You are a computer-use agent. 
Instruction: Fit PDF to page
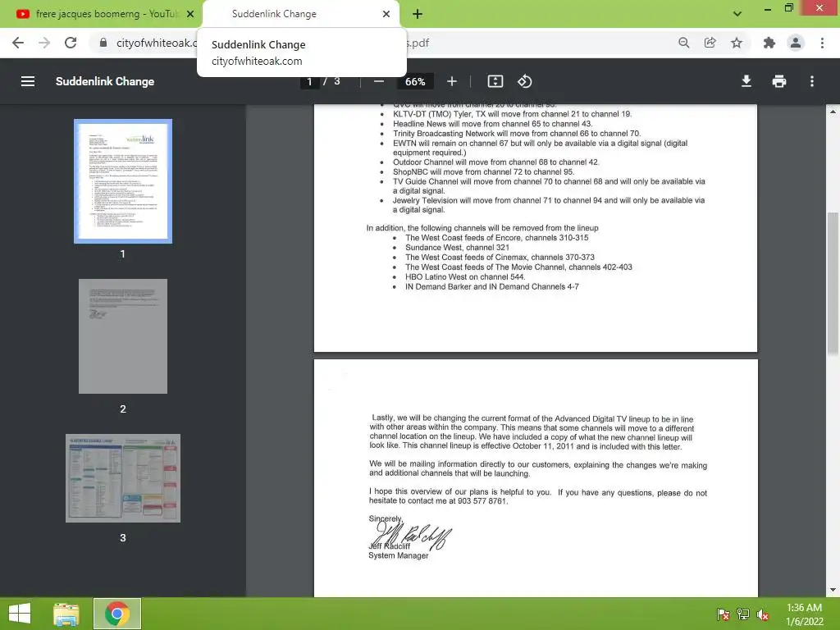pyautogui.click(x=495, y=81)
